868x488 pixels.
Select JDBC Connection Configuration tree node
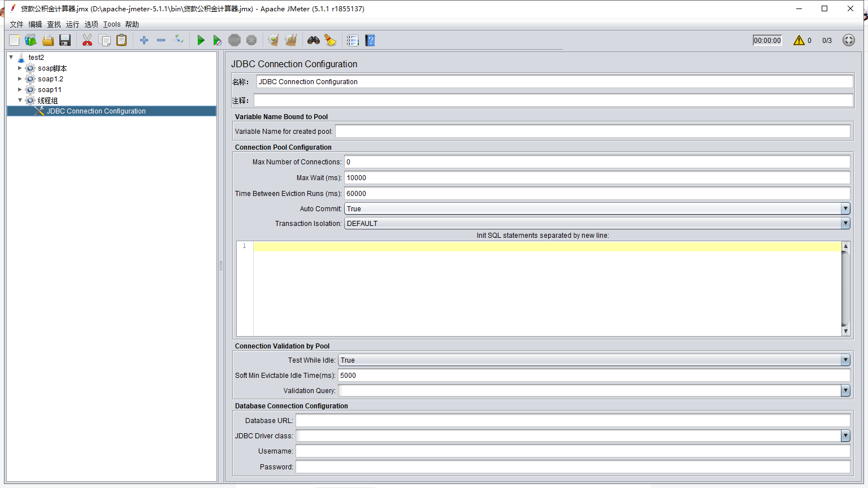pos(96,111)
